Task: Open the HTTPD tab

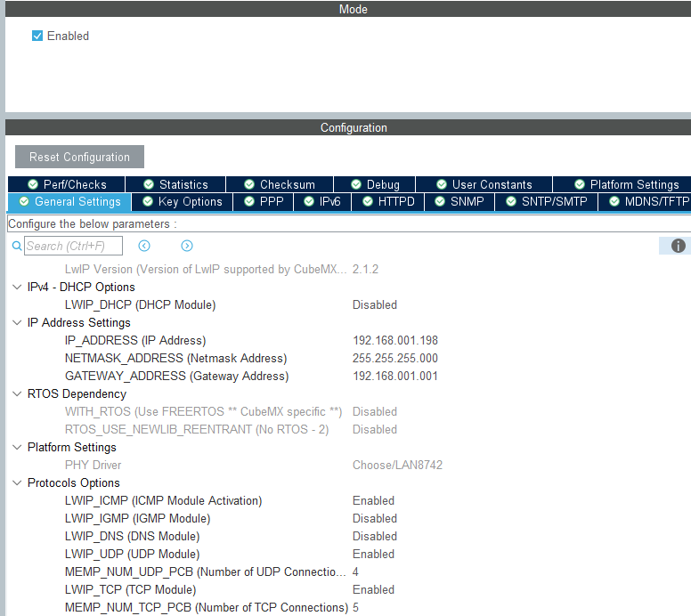Action: click(388, 202)
